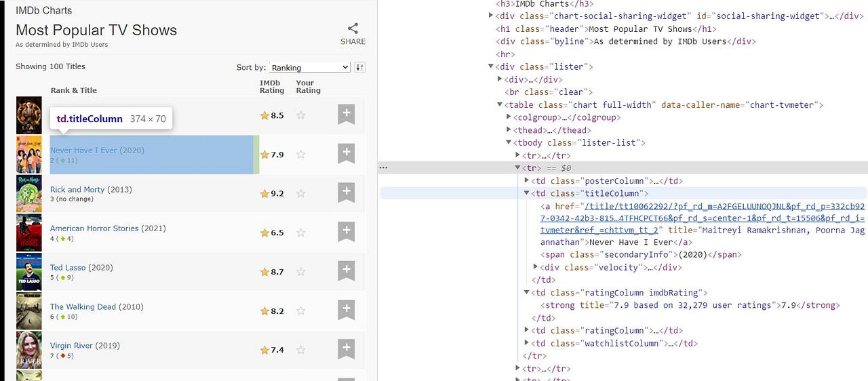Add Ted Lasso to watchlist

pyautogui.click(x=346, y=271)
